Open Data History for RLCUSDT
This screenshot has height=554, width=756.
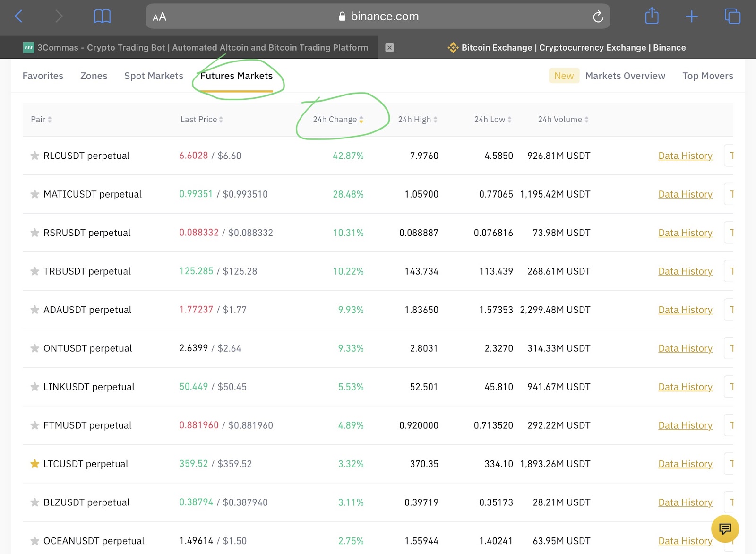click(x=685, y=156)
